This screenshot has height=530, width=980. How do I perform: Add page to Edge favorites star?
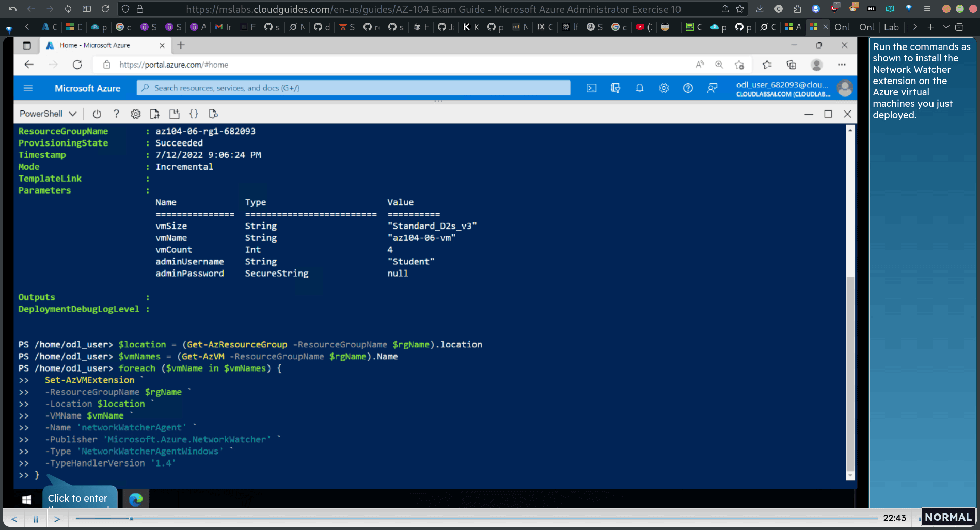point(739,65)
